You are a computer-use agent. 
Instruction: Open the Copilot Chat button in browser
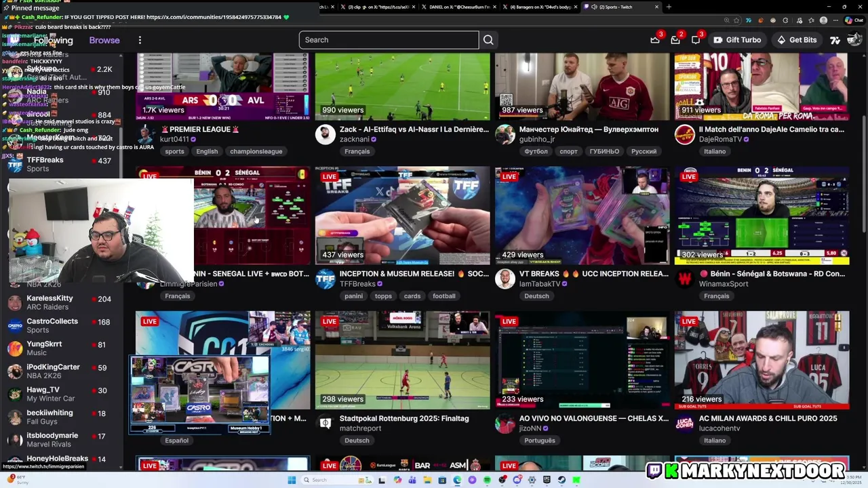(x=854, y=20)
